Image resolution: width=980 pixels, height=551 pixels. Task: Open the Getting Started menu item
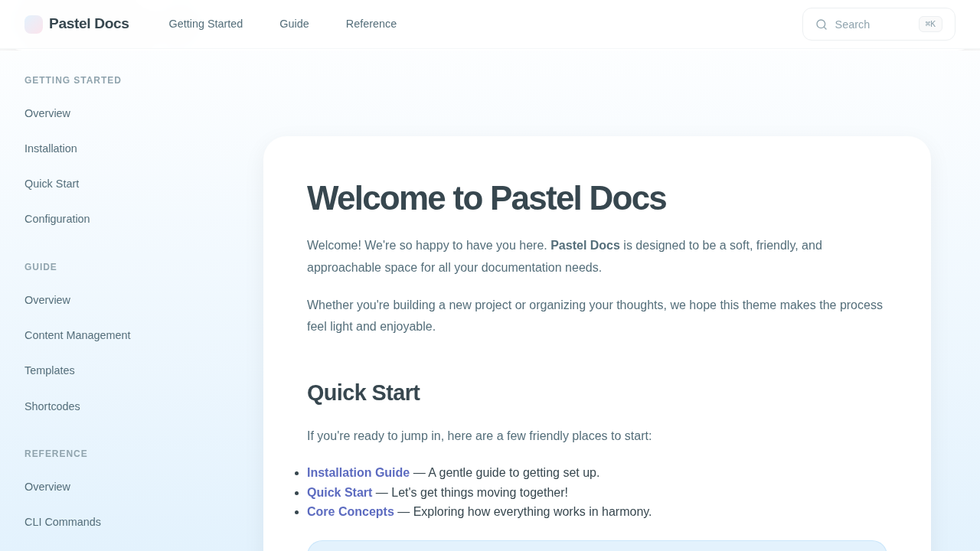click(x=205, y=24)
